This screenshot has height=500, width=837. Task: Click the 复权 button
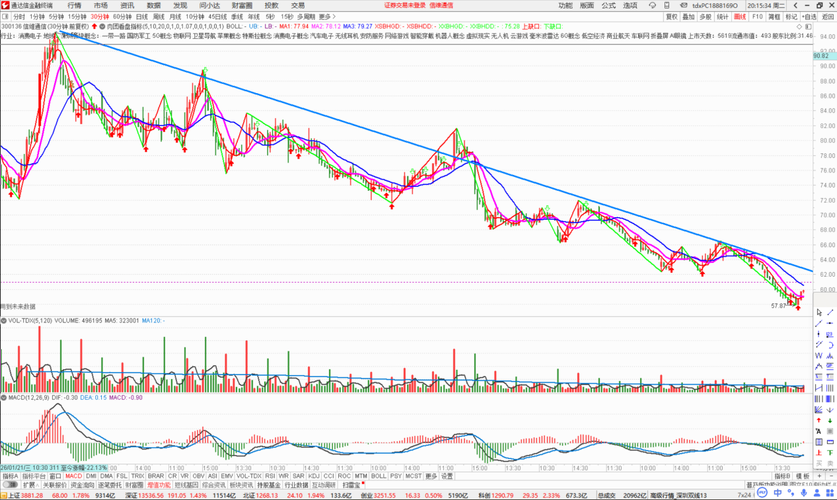pos(672,17)
